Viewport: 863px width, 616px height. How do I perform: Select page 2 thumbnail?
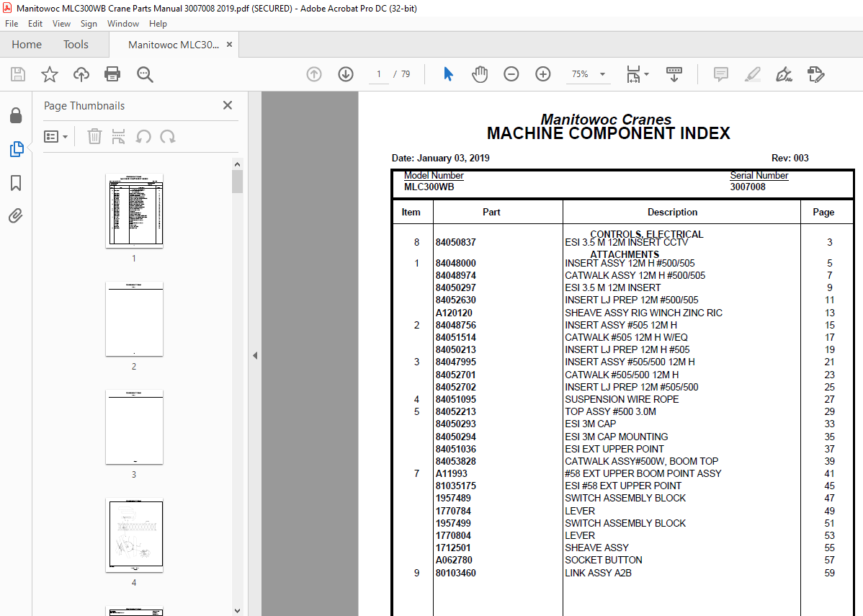coord(134,318)
